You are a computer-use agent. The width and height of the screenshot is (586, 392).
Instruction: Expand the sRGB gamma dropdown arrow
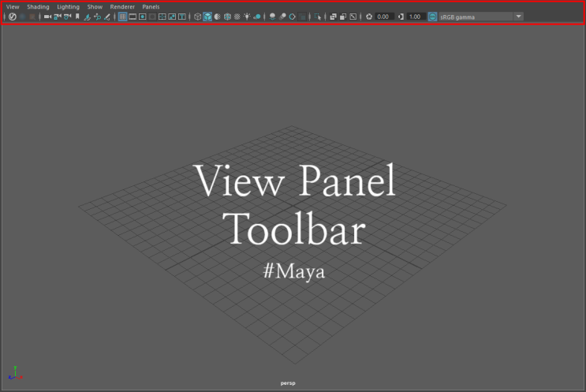(518, 17)
